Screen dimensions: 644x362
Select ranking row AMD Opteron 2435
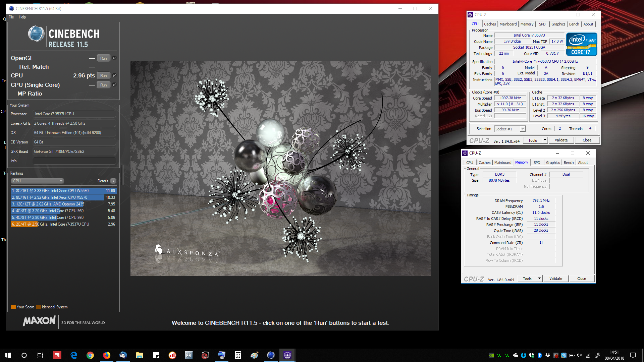click(x=63, y=204)
